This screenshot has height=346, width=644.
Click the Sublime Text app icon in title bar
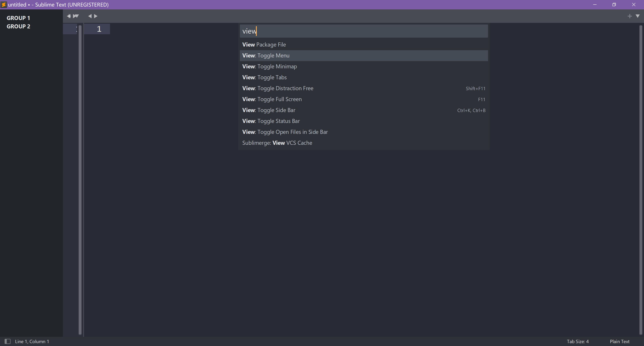pyautogui.click(x=4, y=5)
